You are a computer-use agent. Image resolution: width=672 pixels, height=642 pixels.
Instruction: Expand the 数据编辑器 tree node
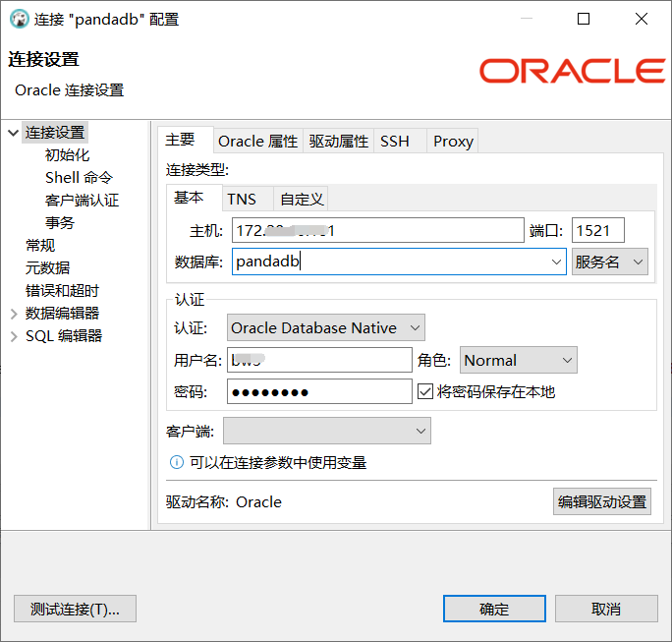pos(14,314)
